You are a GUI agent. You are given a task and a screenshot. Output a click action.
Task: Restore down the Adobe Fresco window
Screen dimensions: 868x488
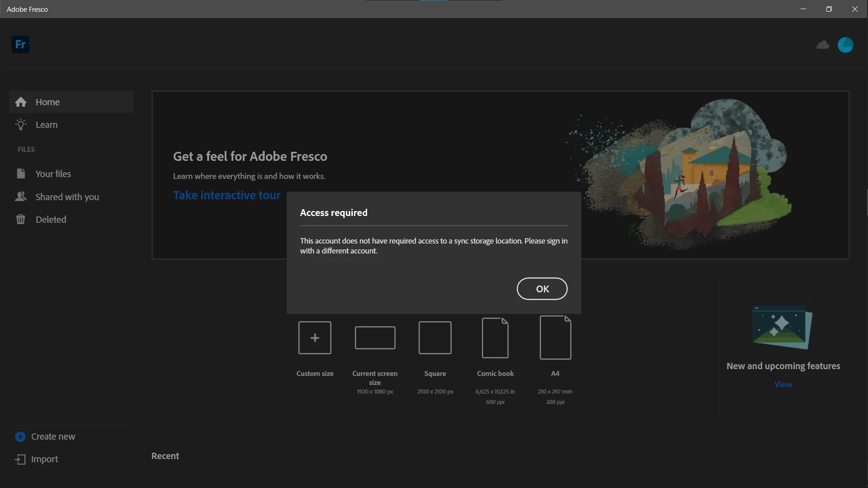829,9
